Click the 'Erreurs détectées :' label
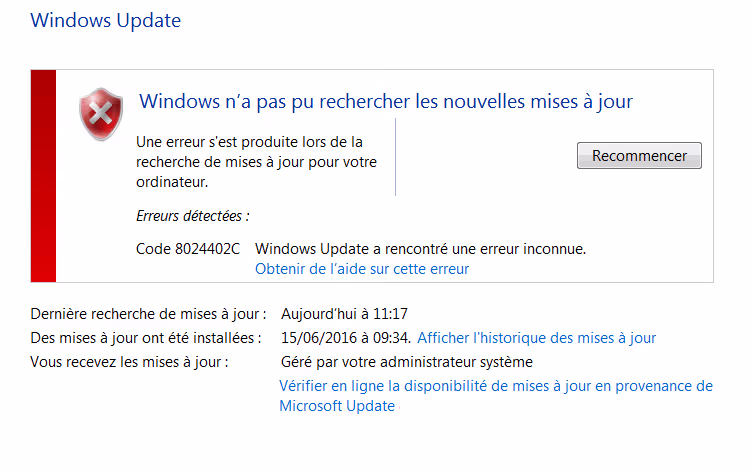Image resolution: width=753 pixels, height=470 pixels. [192, 215]
